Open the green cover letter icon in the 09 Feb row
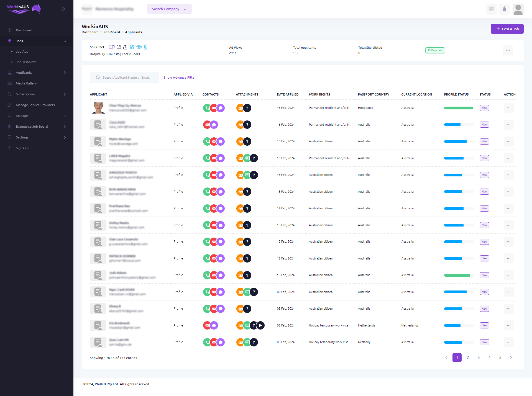The width and height of the screenshot is (532, 396). 247,292
